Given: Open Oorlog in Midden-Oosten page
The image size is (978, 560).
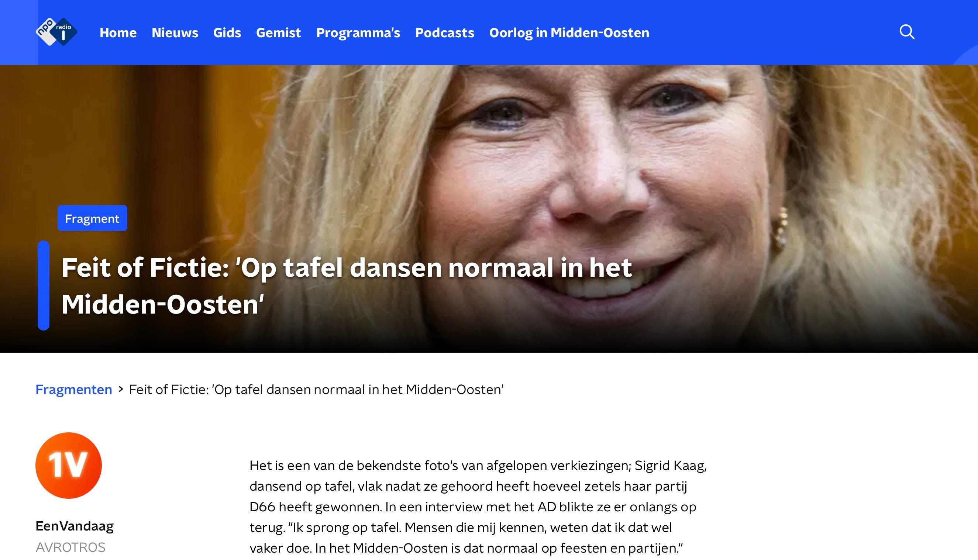Looking at the screenshot, I should coord(569,33).
